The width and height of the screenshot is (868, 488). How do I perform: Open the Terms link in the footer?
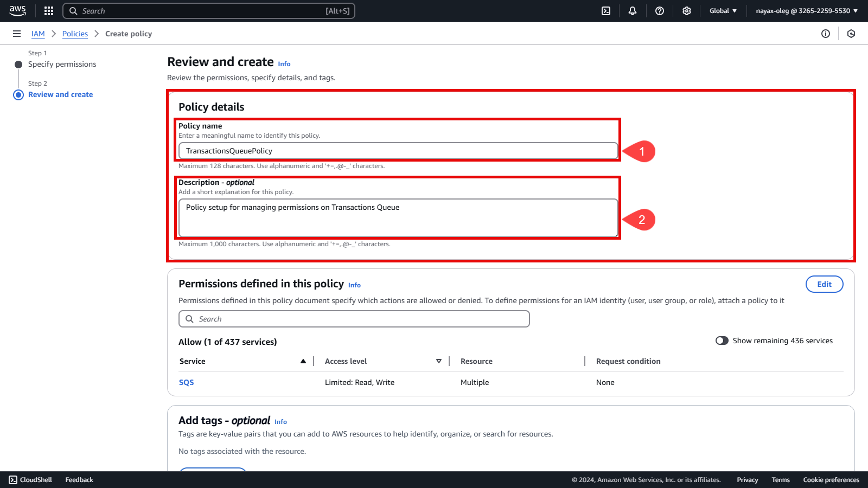point(781,480)
